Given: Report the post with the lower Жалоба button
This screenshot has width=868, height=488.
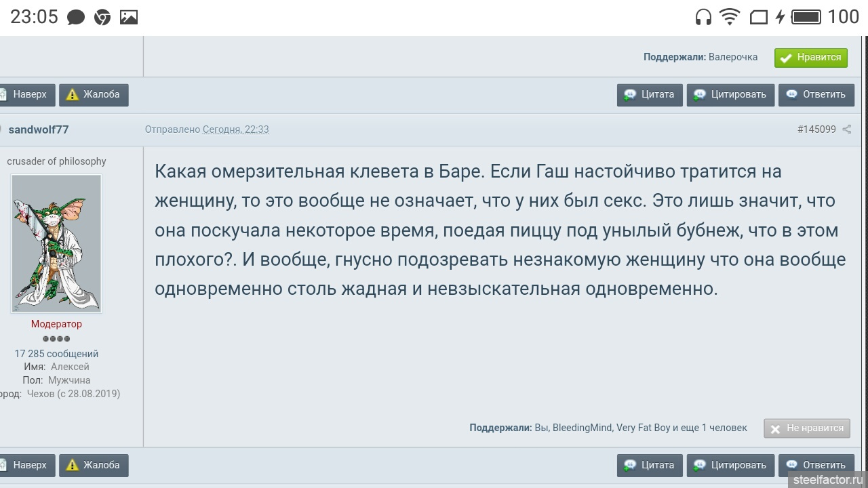Looking at the screenshot, I should [x=94, y=466].
